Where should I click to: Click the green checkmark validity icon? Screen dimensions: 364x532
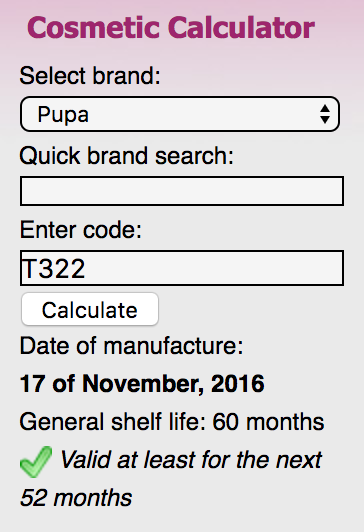36,461
